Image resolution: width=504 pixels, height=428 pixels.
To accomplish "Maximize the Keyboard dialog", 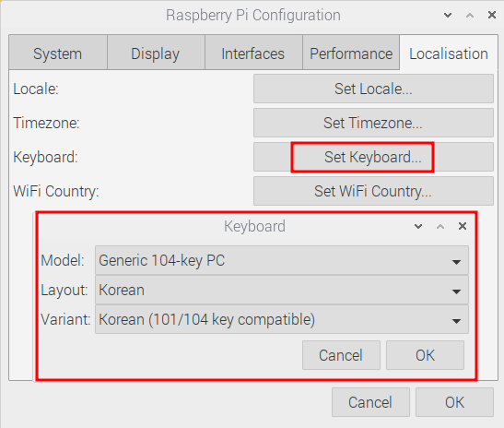I will coord(440,226).
